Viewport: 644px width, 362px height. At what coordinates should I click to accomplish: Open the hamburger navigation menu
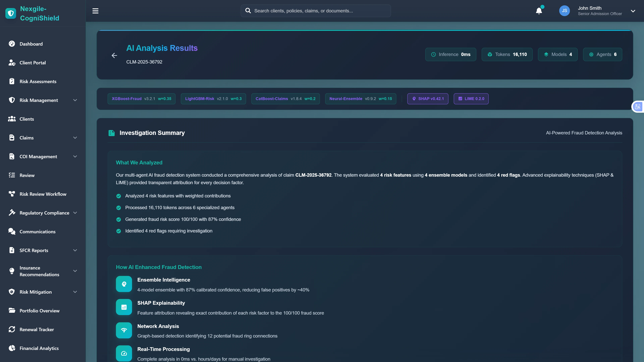pyautogui.click(x=95, y=11)
